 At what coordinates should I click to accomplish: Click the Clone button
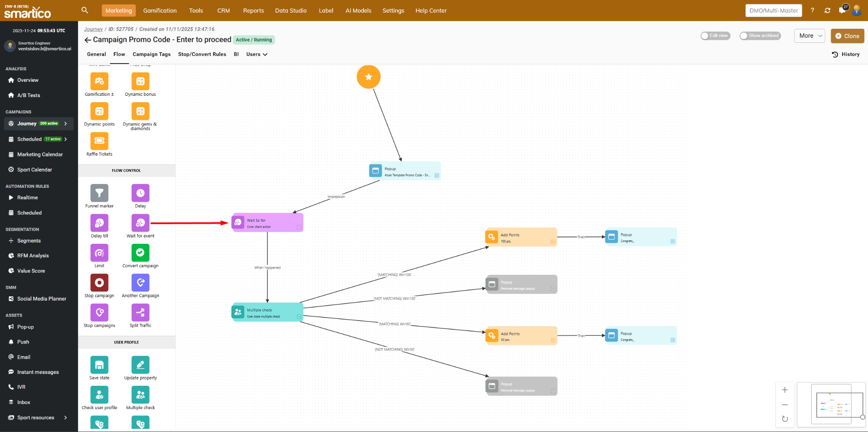(847, 36)
